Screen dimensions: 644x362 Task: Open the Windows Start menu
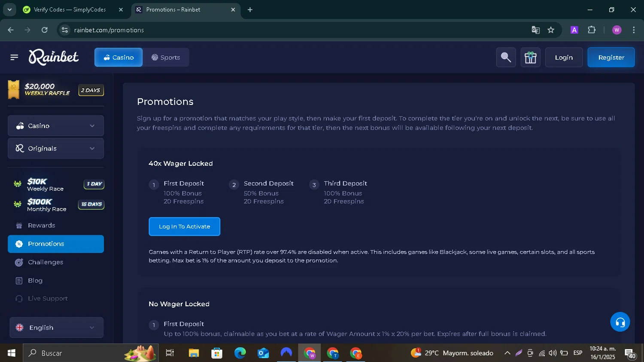click(x=12, y=353)
